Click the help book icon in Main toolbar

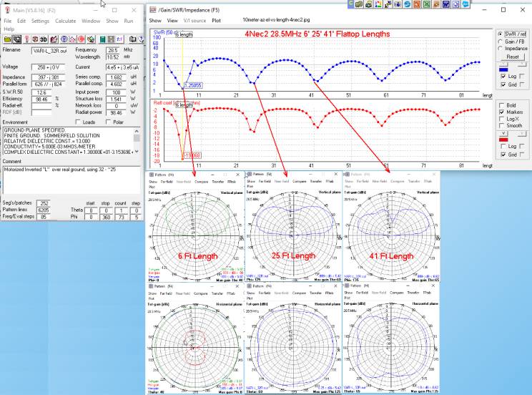(133, 39)
